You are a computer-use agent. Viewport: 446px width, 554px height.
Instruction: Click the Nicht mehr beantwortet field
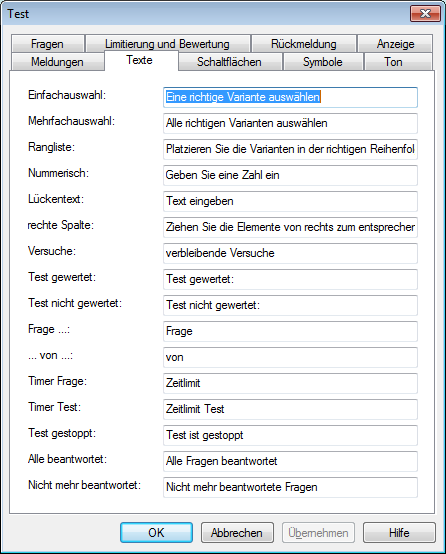click(290, 487)
